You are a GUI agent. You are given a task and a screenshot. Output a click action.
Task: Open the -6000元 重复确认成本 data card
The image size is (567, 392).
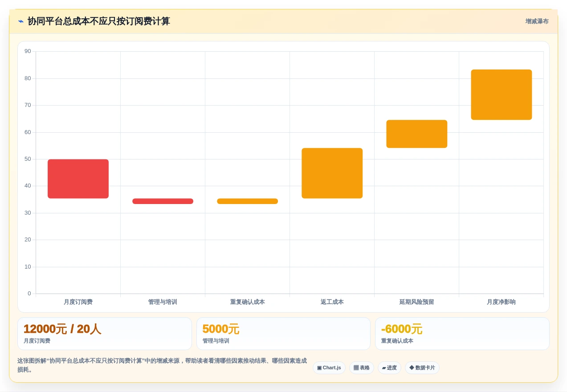[462, 334]
